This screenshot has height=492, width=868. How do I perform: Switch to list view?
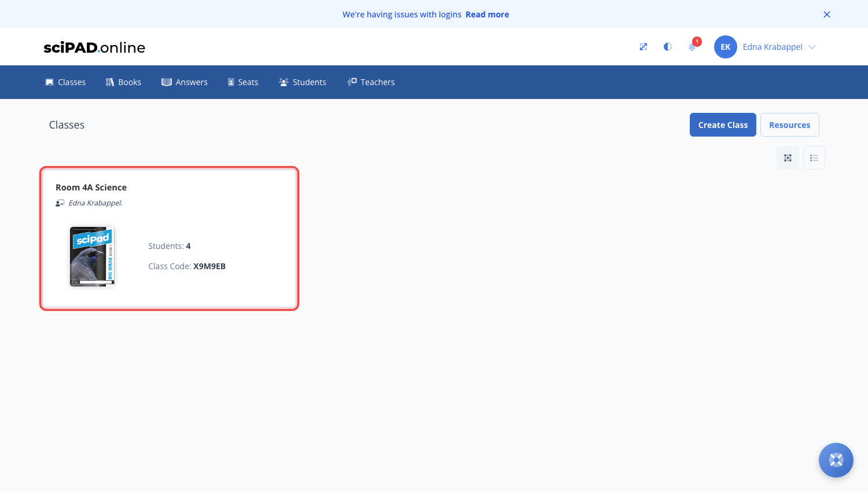(814, 158)
